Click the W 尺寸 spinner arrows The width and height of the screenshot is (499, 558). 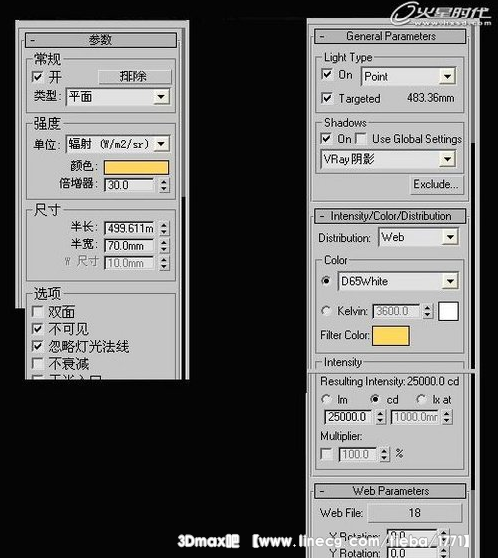click(164, 263)
